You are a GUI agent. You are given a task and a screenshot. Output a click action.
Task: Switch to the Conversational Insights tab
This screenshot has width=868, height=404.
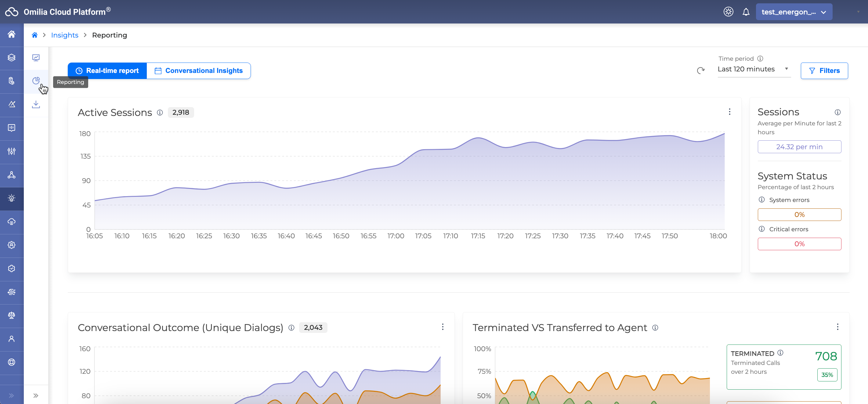click(198, 71)
